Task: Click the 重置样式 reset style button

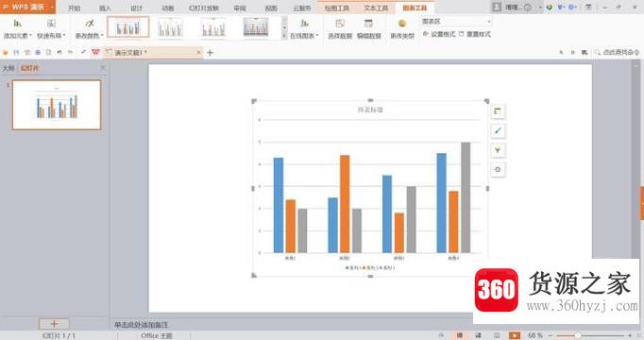Action: 475,34
